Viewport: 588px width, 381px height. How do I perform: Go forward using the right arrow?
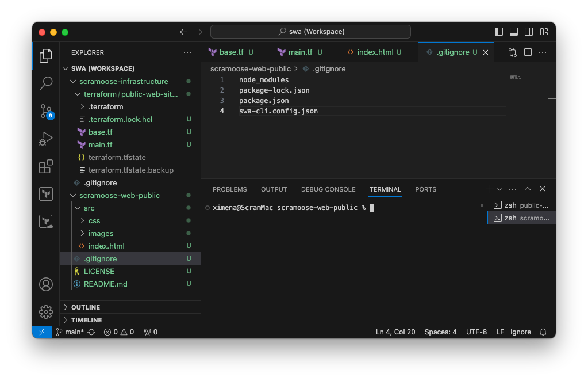198,32
